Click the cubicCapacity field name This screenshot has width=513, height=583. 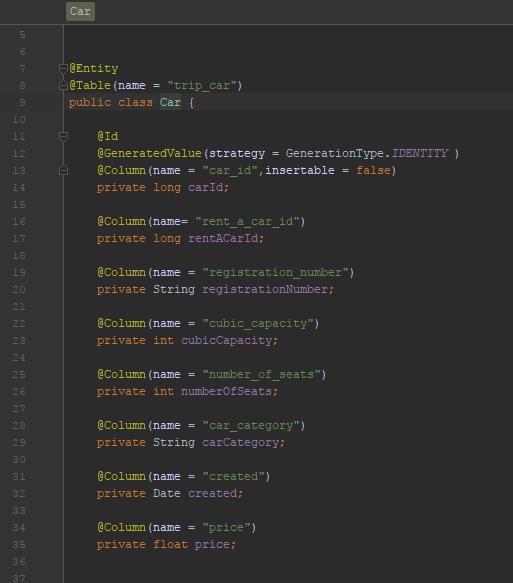click(x=226, y=341)
